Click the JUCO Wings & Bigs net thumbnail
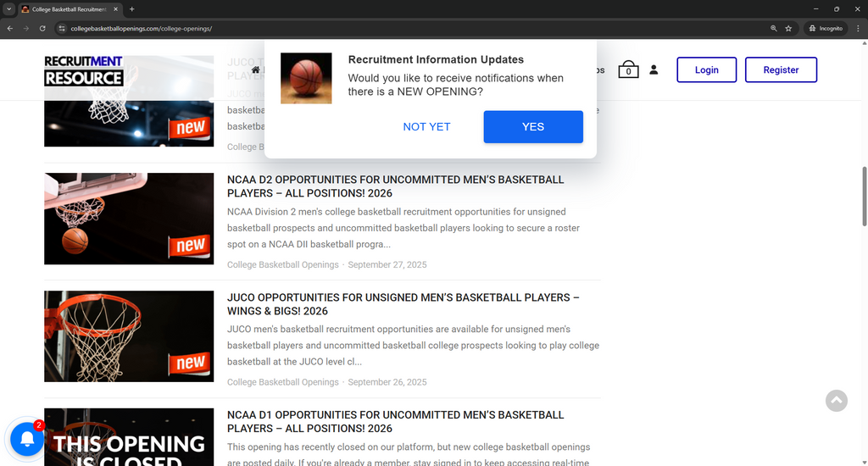 pyautogui.click(x=129, y=336)
